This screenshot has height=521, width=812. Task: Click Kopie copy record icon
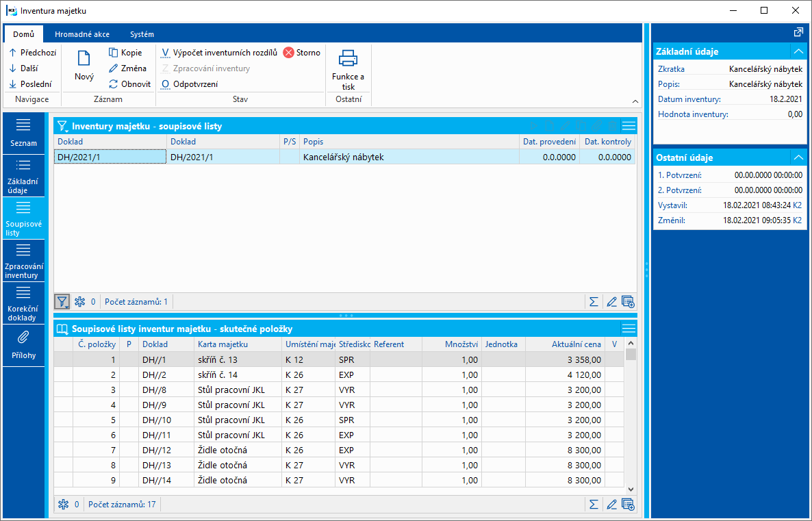[114, 53]
